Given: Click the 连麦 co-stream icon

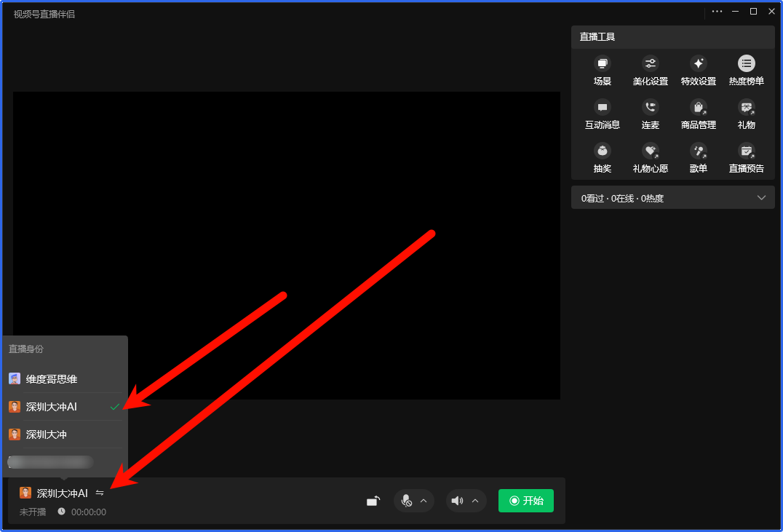Looking at the screenshot, I should (x=650, y=108).
